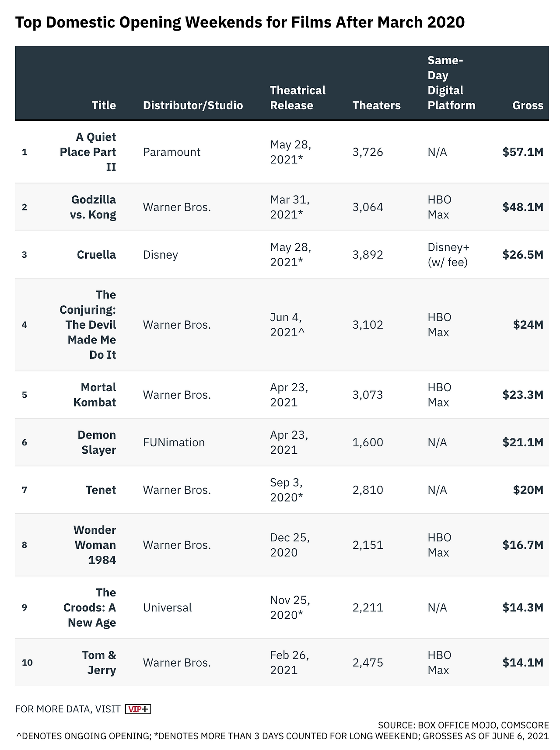
Task: Click the Demon Slayer title
Action: point(97,442)
